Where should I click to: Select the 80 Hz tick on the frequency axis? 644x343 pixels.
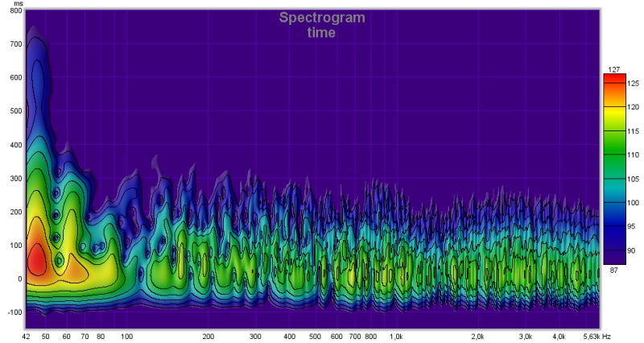click(x=100, y=337)
